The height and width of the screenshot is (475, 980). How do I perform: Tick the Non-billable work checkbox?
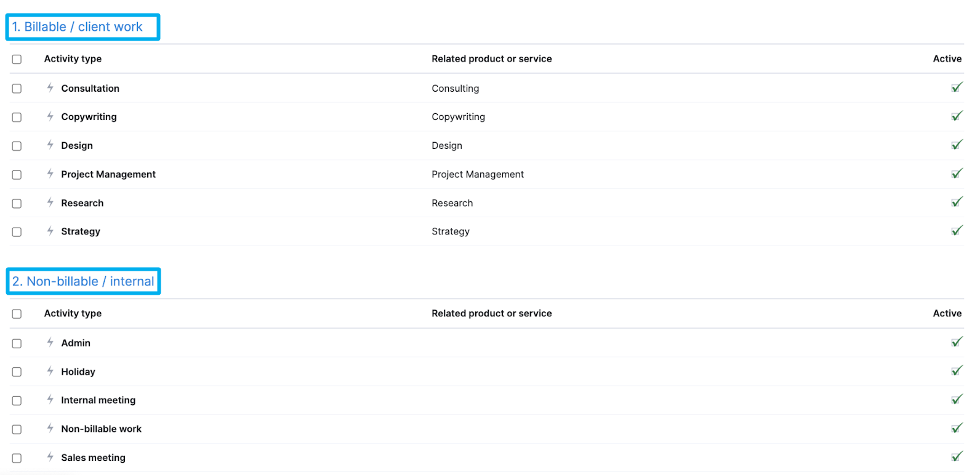[x=17, y=429]
